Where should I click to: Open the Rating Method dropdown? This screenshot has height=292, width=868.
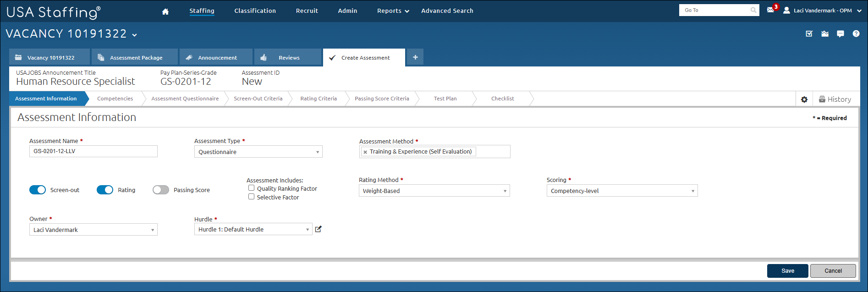[x=434, y=191]
